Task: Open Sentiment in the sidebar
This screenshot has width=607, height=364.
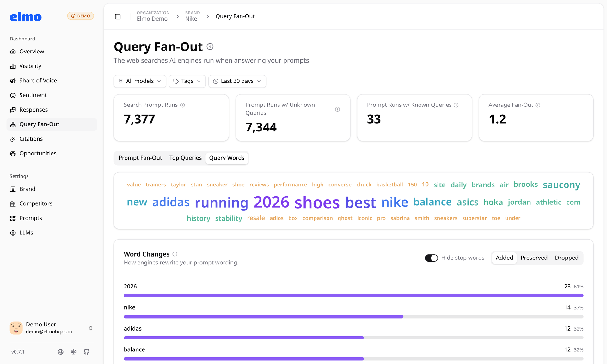Action: [52, 95]
